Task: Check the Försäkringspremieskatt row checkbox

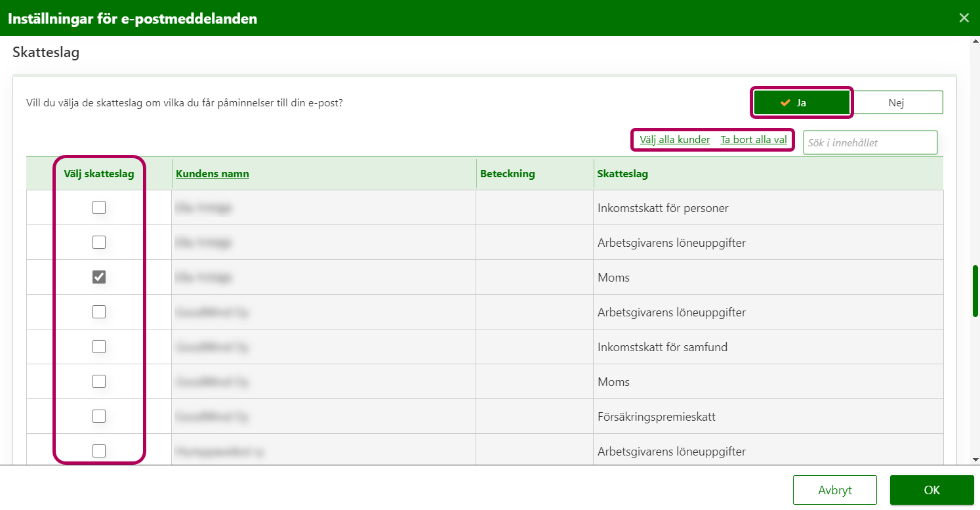Action: click(99, 416)
